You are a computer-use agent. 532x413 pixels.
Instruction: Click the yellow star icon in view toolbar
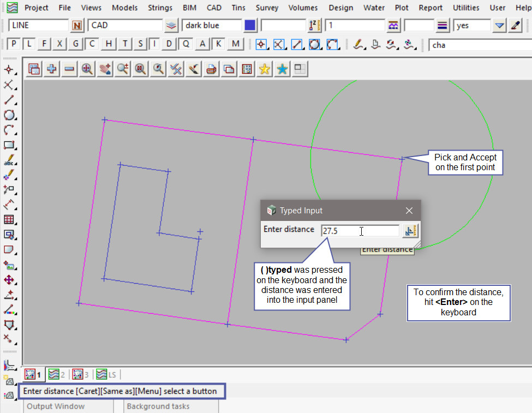coord(265,69)
